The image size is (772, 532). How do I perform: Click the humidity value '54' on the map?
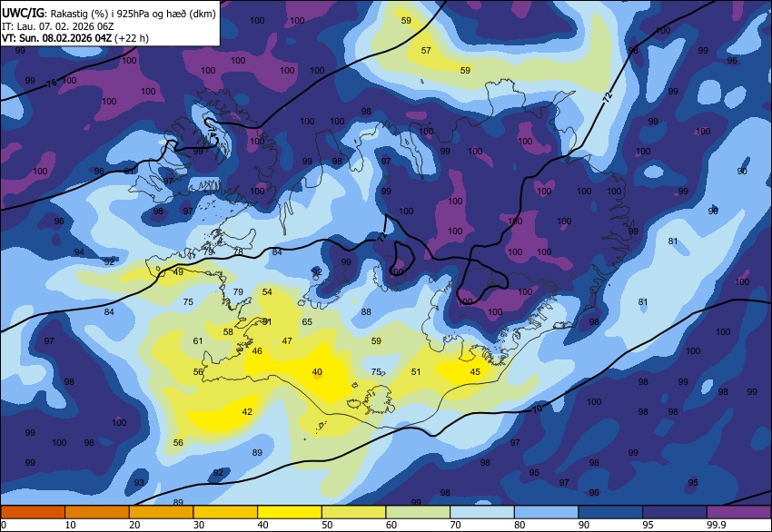coord(267,291)
